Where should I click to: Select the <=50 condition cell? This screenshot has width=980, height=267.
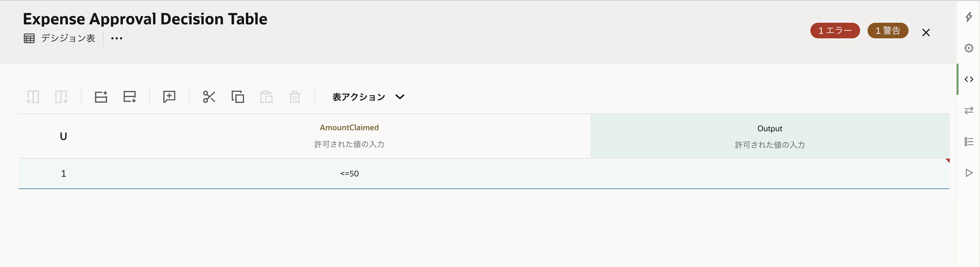tap(349, 173)
